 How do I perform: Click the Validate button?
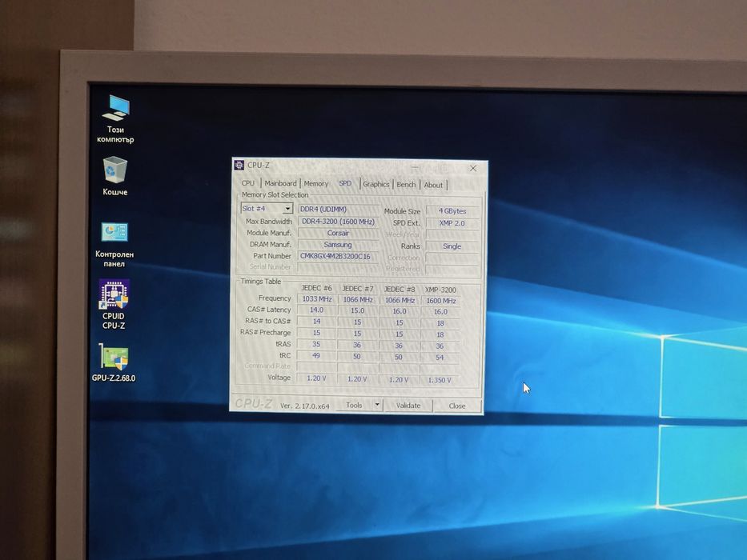click(x=408, y=406)
